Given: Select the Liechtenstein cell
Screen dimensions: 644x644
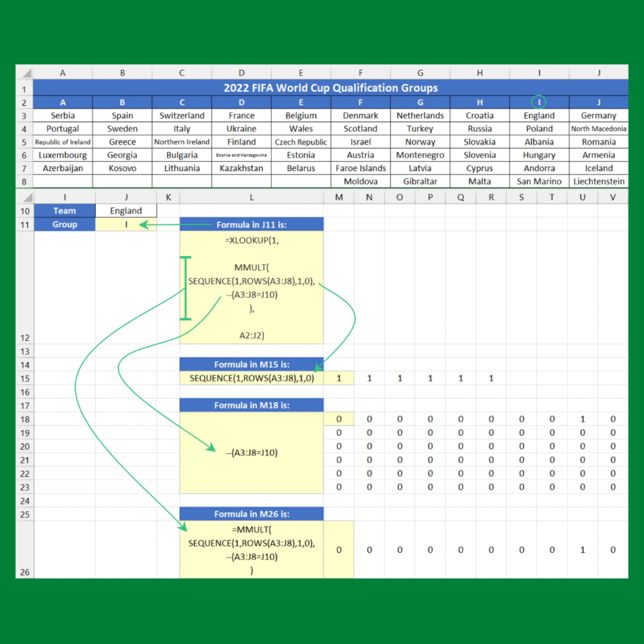Looking at the screenshot, I should (x=599, y=182).
